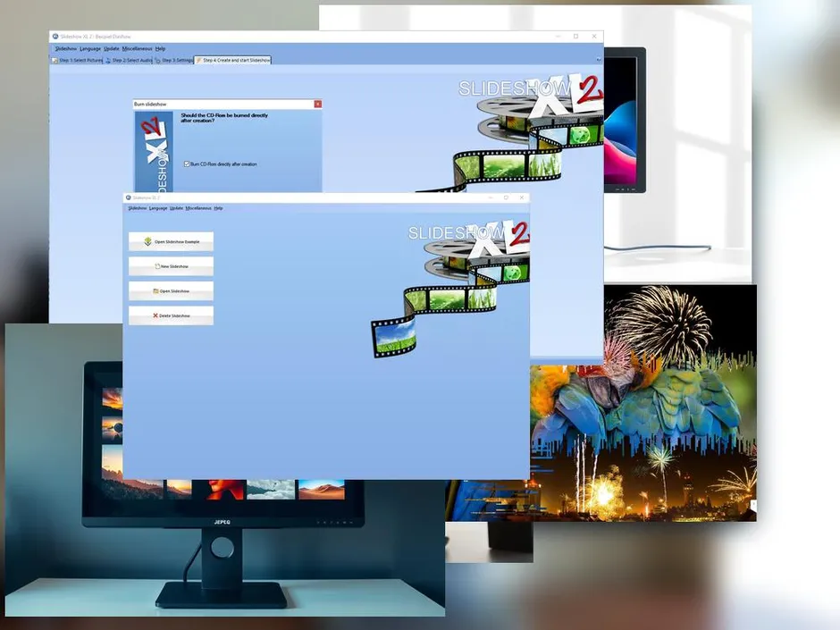Switch to Step 3: Settings tab

pyautogui.click(x=174, y=61)
